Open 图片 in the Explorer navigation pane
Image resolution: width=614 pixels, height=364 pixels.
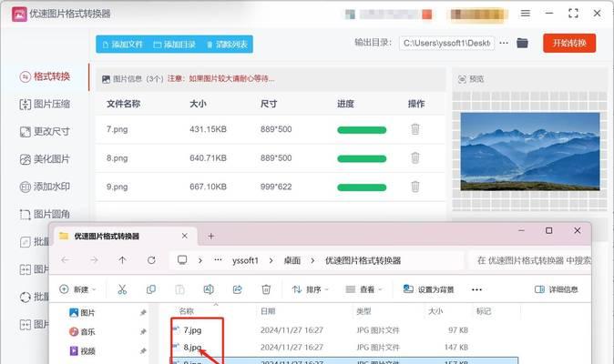[82, 313]
